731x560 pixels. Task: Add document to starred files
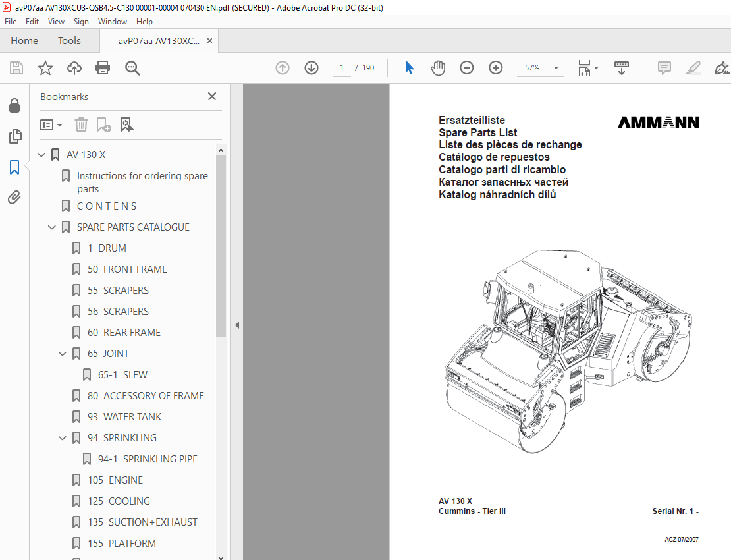coord(45,68)
